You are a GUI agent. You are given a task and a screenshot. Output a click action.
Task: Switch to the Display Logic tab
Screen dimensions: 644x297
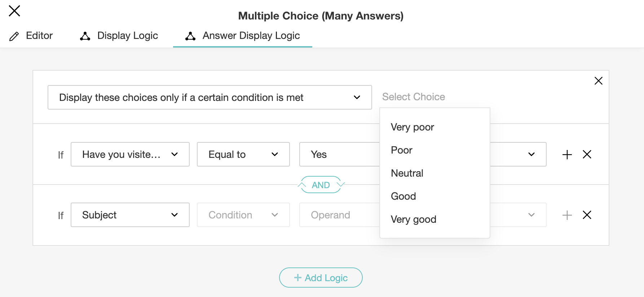[x=127, y=36]
